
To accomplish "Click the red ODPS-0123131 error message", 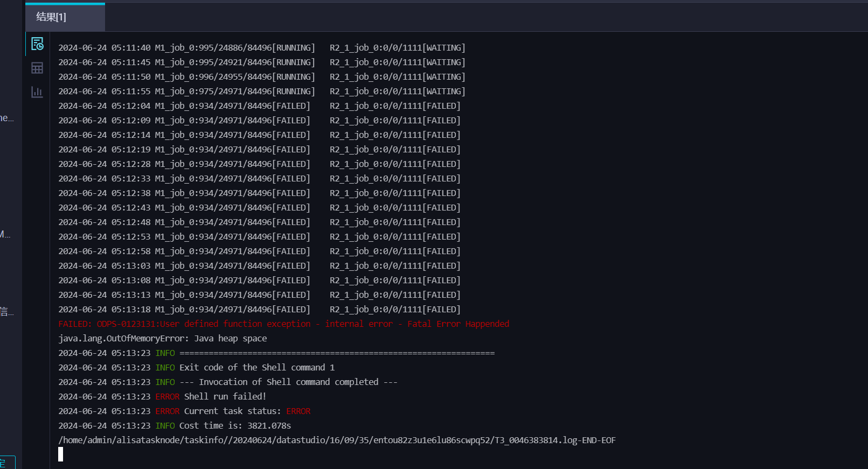I will (283, 324).
